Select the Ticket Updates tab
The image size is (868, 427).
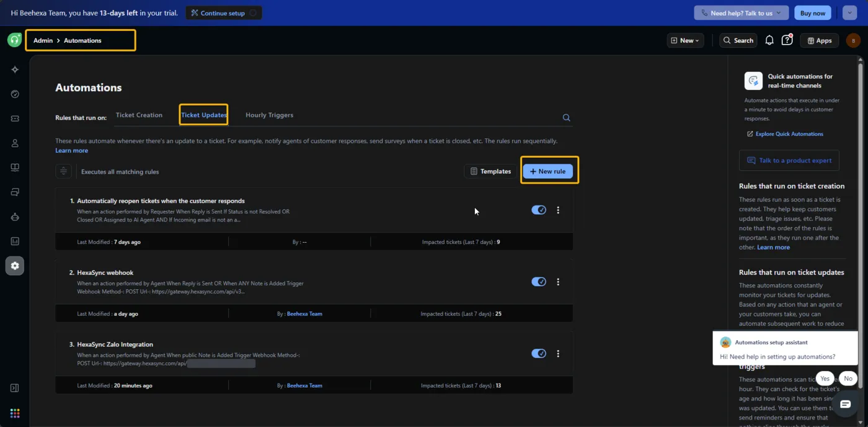click(204, 115)
